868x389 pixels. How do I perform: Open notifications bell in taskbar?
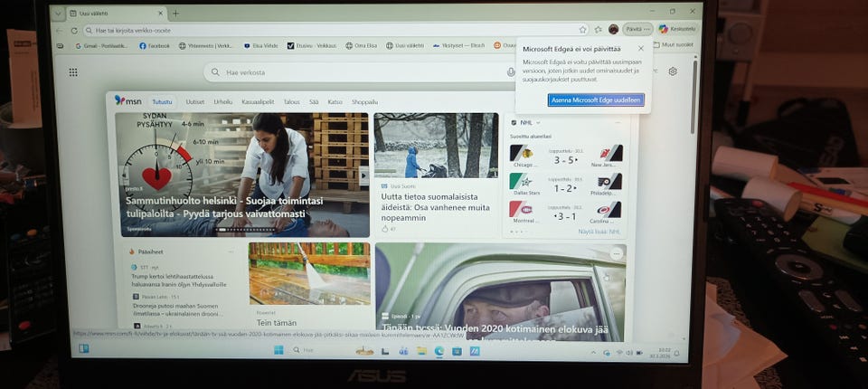coord(676,353)
